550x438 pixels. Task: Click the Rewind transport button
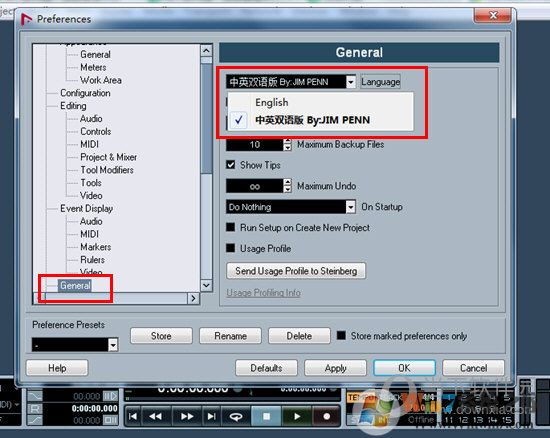click(156, 416)
